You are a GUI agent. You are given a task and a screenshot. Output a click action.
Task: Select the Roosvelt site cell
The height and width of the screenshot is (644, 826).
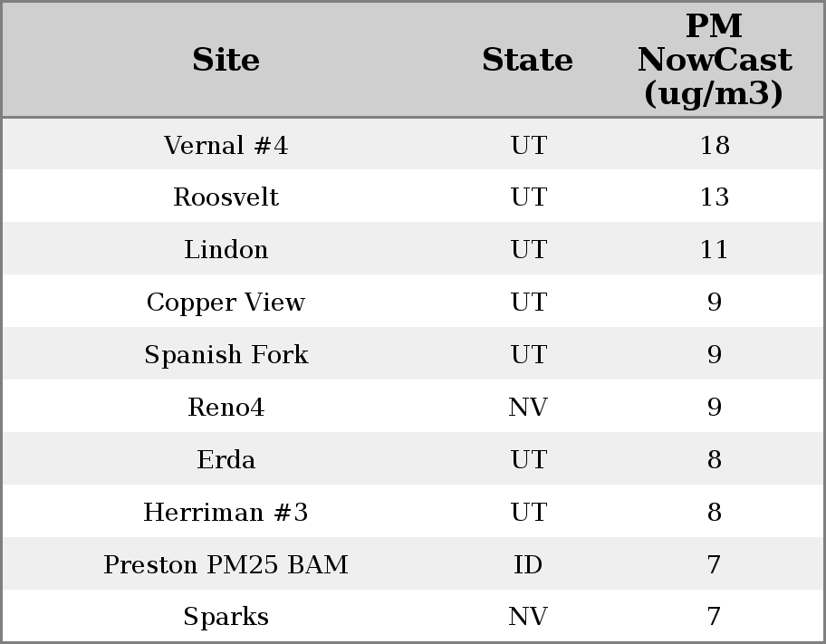tap(226, 197)
